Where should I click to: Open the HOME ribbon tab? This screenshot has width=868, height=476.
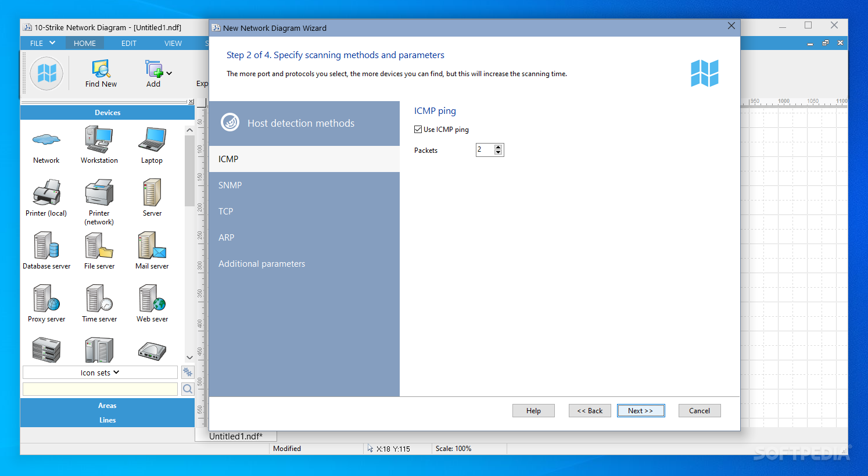coord(85,43)
